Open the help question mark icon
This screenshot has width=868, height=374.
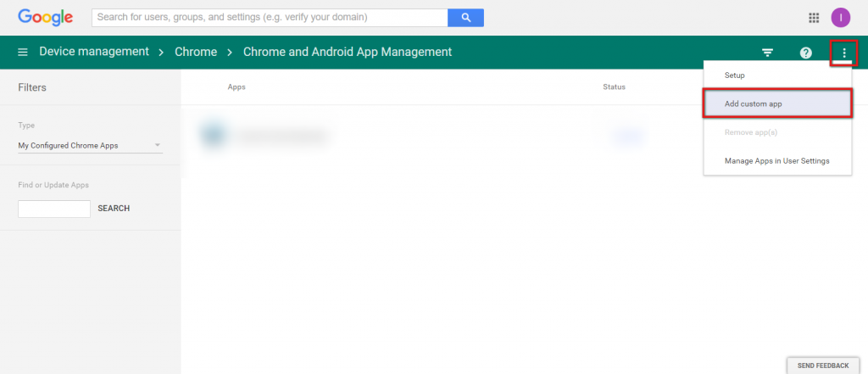click(x=806, y=53)
